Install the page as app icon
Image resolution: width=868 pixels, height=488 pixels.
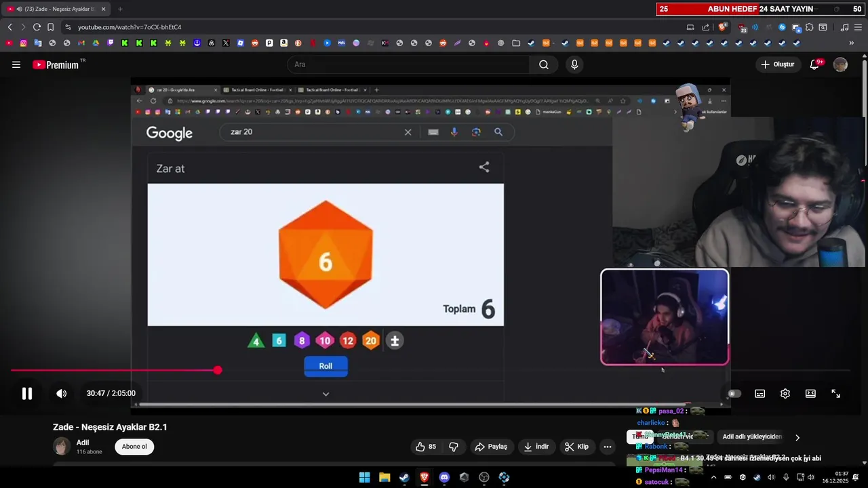[x=690, y=27]
